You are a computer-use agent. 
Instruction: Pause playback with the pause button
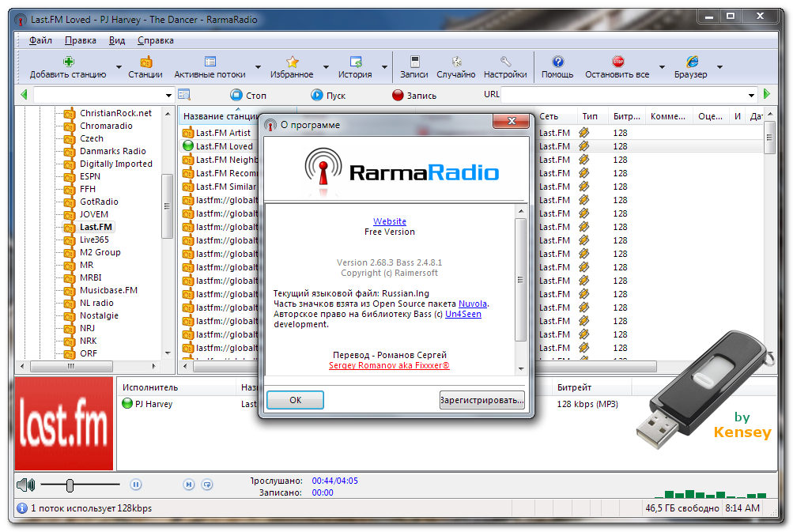point(135,485)
